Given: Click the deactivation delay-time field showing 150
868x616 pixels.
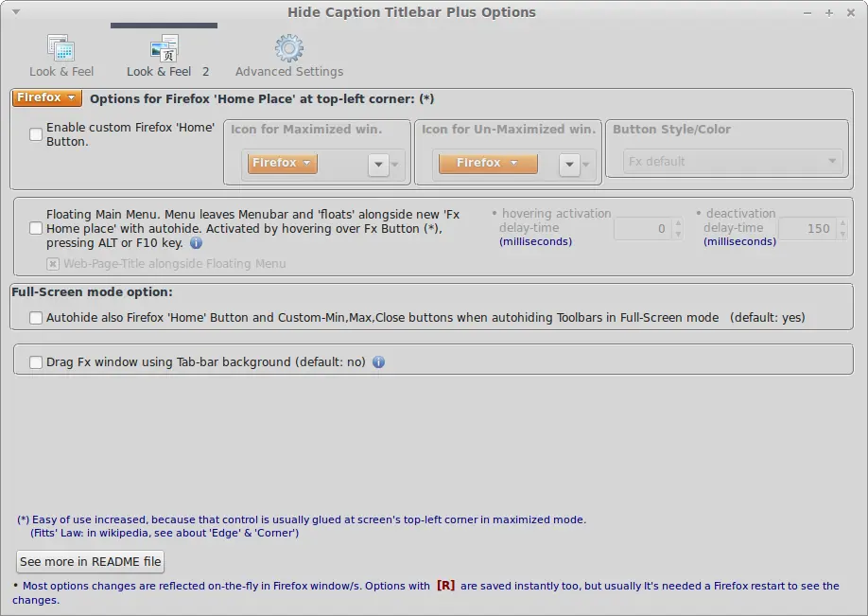Looking at the screenshot, I should pyautogui.click(x=807, y=229).
